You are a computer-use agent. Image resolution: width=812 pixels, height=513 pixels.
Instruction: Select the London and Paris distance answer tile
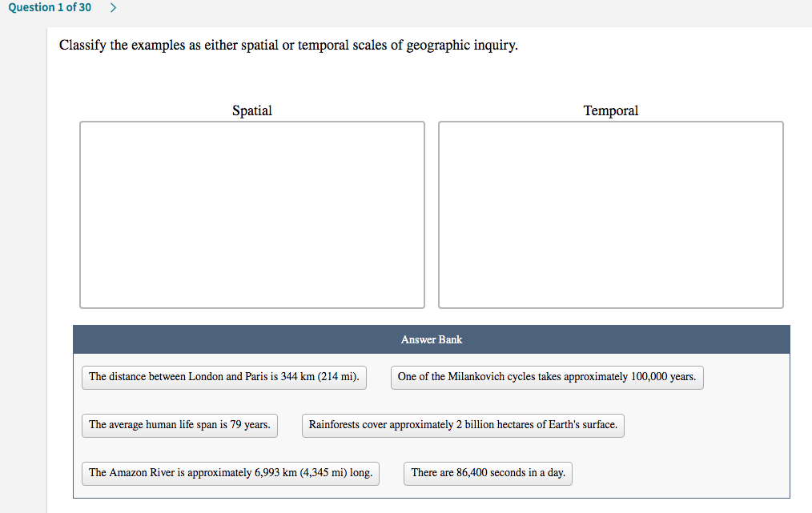[x=223, y=378]
